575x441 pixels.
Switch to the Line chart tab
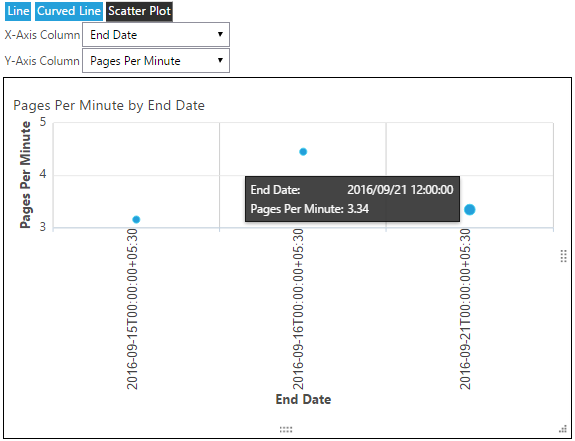click(x=18, y=11)
